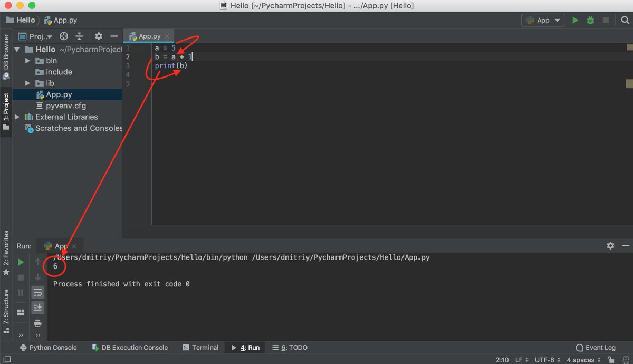Open 2: Favorites side panel
Image resolution: width=633 pixels, height=364 pixels.
click(x=6, y=253)
